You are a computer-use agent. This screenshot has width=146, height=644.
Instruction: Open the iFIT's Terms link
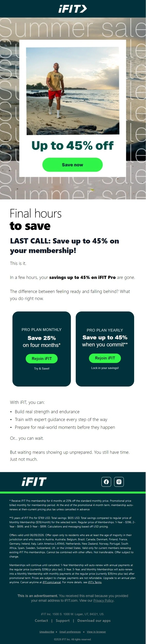95,582
